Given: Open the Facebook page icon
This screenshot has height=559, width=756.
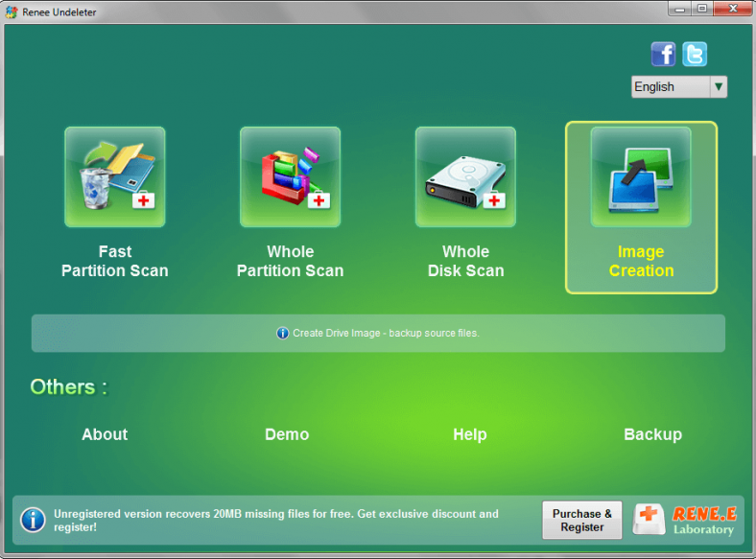Looking at the screenshot, I should 663,54.
